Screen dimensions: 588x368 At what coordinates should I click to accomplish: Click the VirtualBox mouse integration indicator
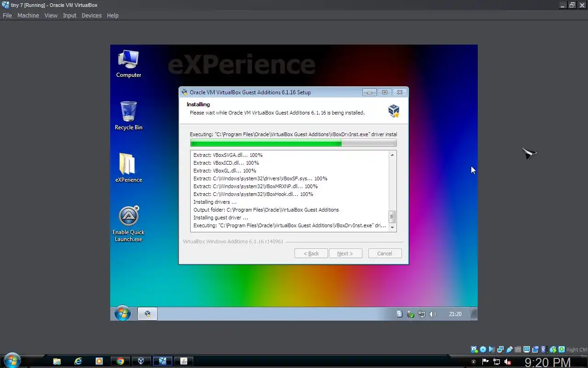pos(553,350)
